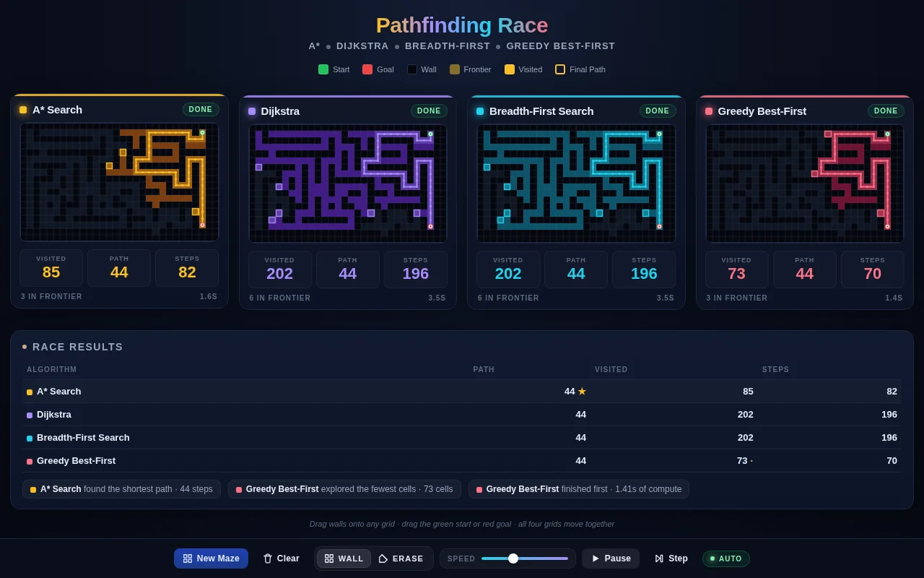This screenshot has height=578, width=924.
Task: Click "6 IN FRONTIER" under the Dijkstra panel
Action: (x=280, y=298)
